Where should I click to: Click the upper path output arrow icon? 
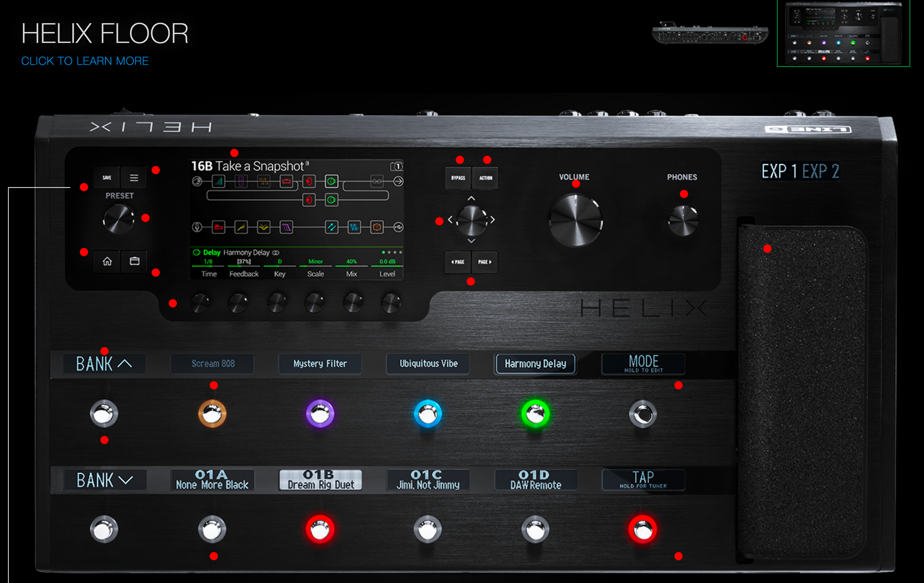(398, 182)
